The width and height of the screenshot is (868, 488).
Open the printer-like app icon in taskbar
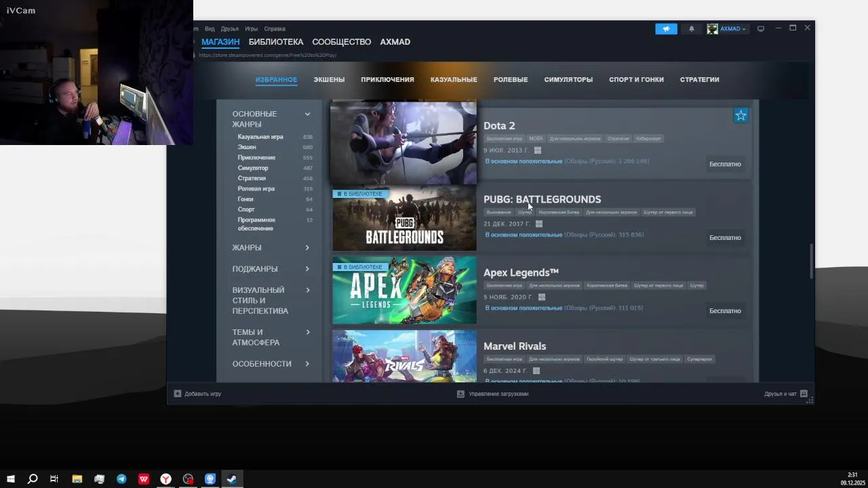pyautogui.click(x=100, y=479)
